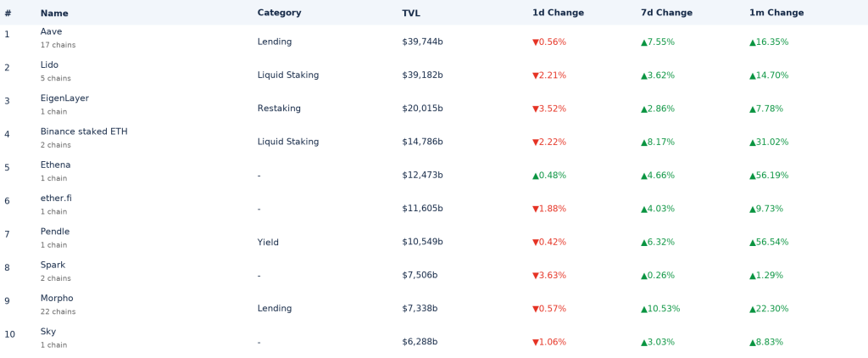This screenshot has width=868, height=358.
Task: Open the Aave protocol link
Action: point(51,31)
